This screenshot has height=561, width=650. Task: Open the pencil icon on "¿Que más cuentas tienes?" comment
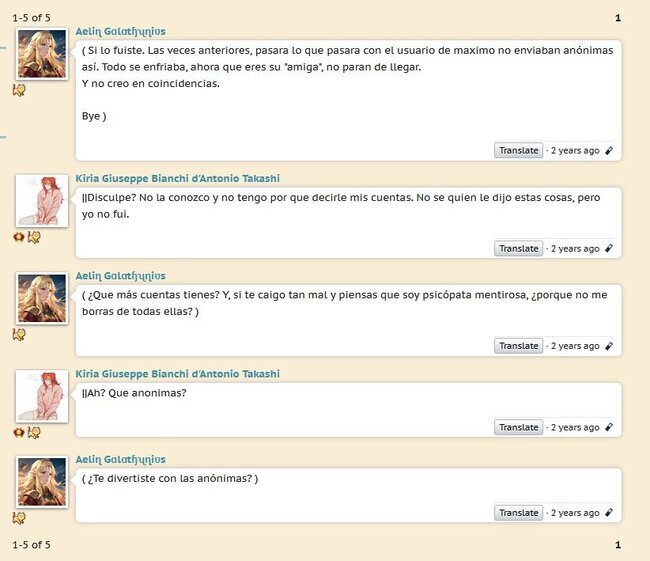[609, 346]
